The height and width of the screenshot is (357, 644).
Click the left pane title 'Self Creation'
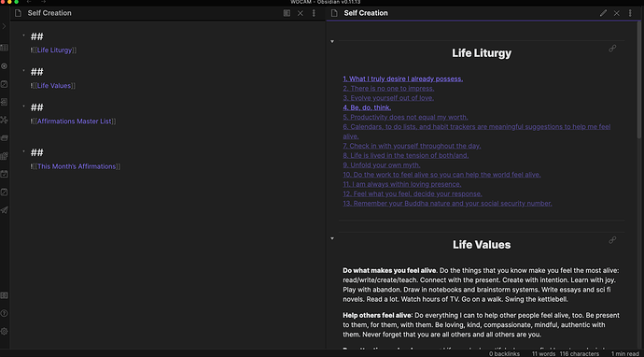click(49, 13)
